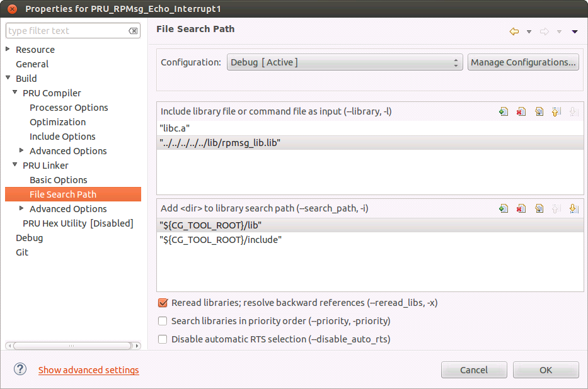Enable Disable automatic RTS selection
This screenshot has width=588, height=389.
click(163, 339)
